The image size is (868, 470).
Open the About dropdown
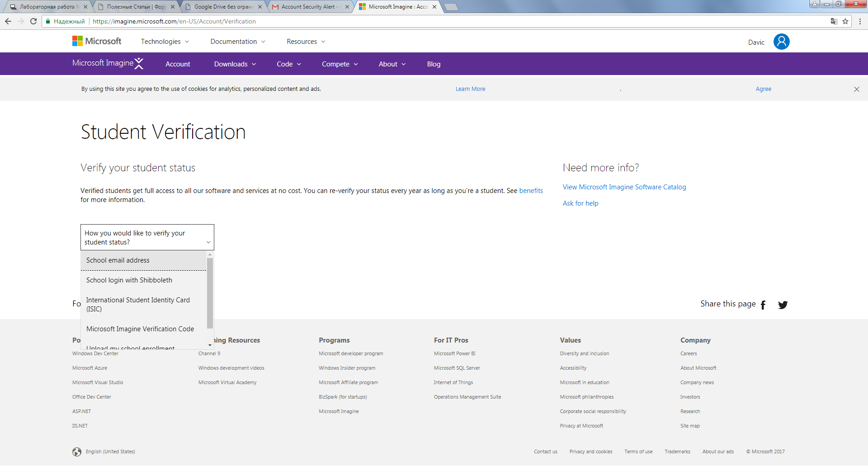tap(392, 64)
